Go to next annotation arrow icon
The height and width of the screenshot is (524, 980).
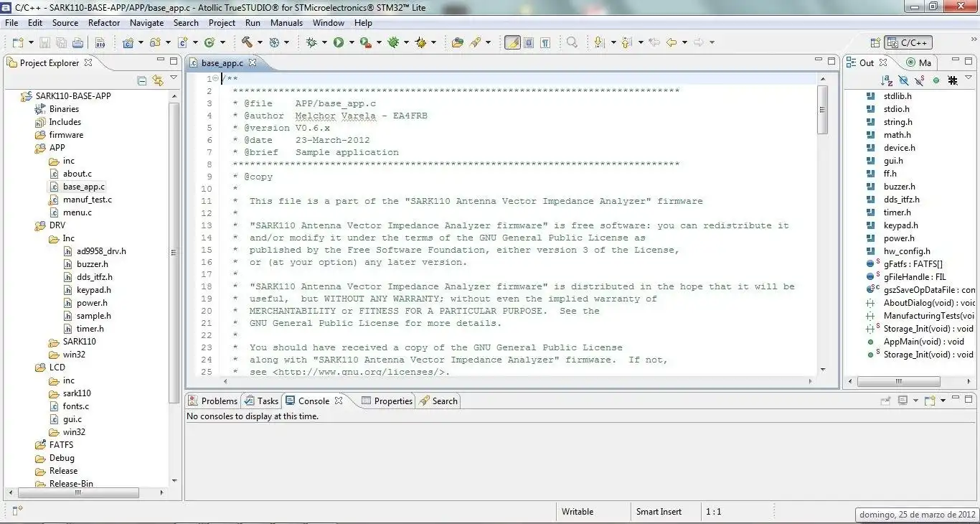point(599,42)
